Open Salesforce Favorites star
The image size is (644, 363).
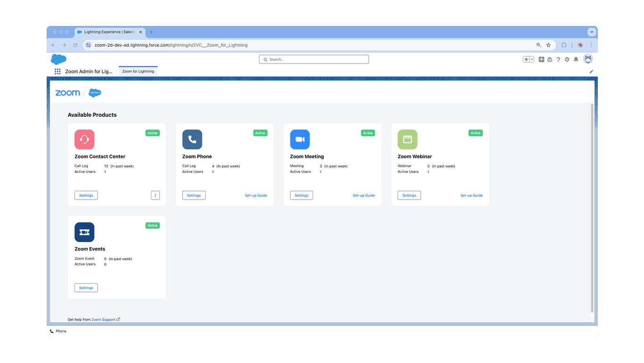526,59
